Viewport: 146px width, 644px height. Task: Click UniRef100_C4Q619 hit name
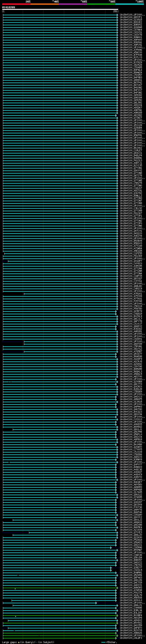pos(131,314)
